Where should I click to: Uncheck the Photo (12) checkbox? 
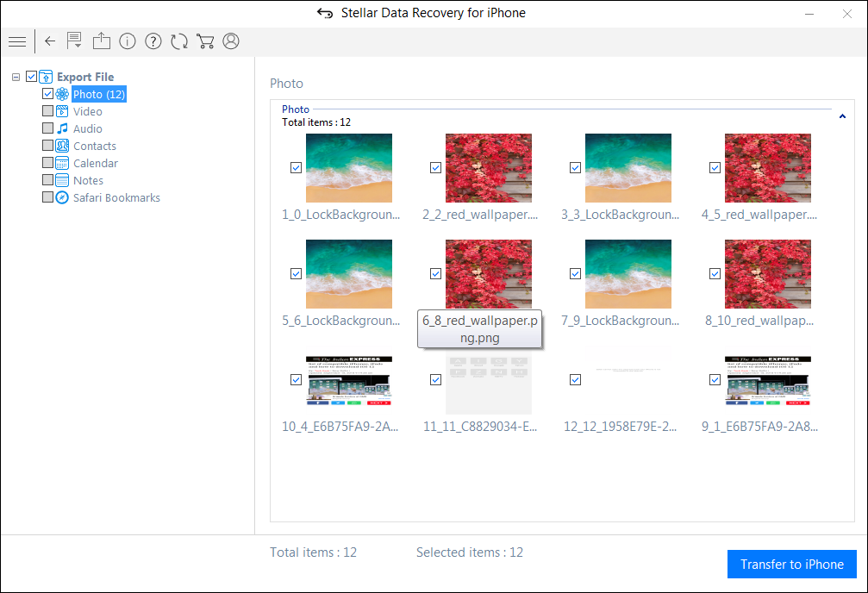(47, 94)
